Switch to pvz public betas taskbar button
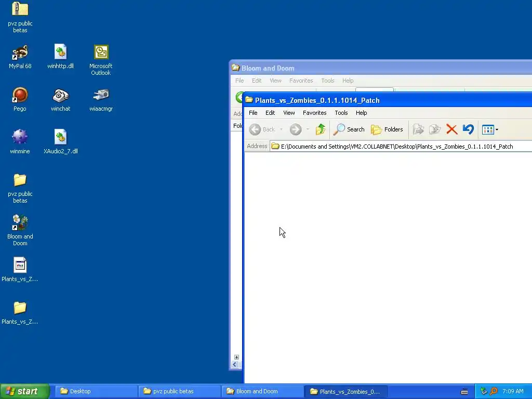The image size is (532, 399). click(x=179, y=391)
